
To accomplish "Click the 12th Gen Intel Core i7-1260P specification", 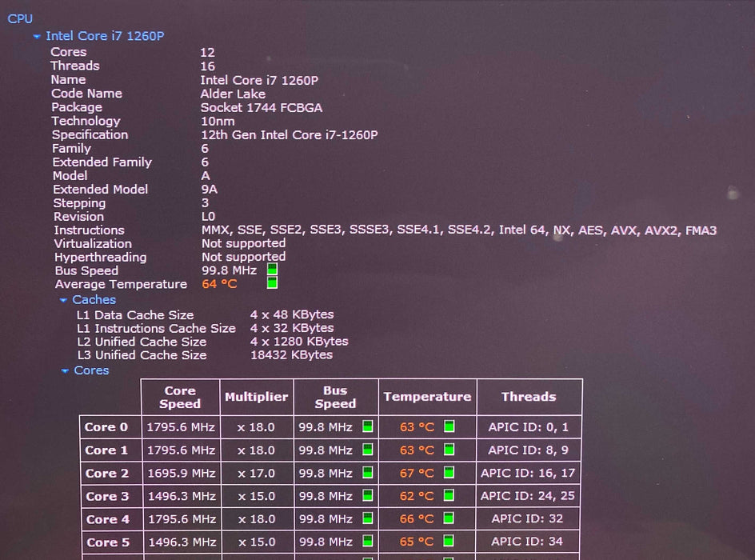I will pyautogui.click(x=290, y=135).
